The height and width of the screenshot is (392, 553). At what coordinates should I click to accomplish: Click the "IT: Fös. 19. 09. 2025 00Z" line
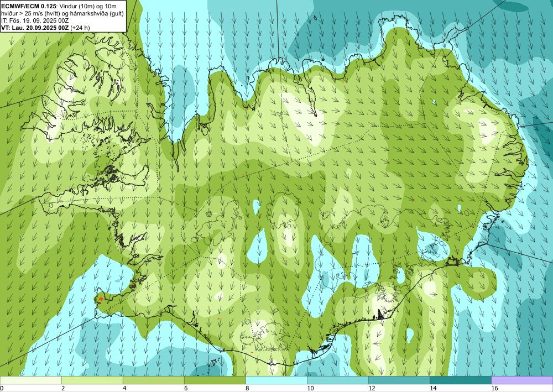point(34,20)
